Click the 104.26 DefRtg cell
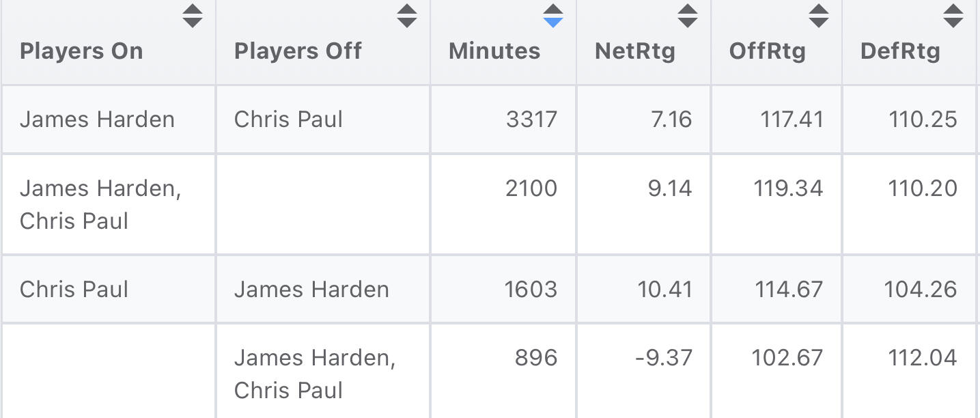 (920, 290)
